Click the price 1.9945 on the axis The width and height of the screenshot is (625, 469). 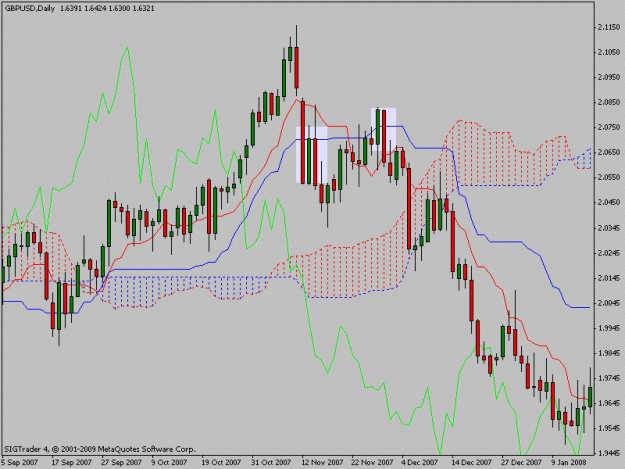tap(609, 328)
